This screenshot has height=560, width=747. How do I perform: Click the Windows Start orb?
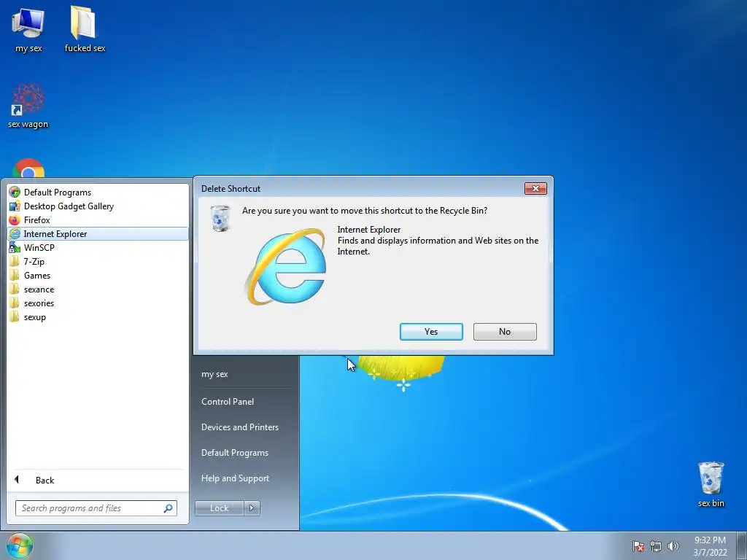20,545
